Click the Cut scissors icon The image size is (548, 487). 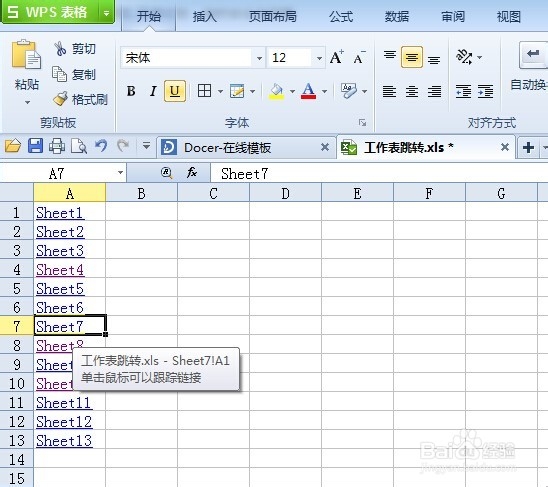(60, 49)
